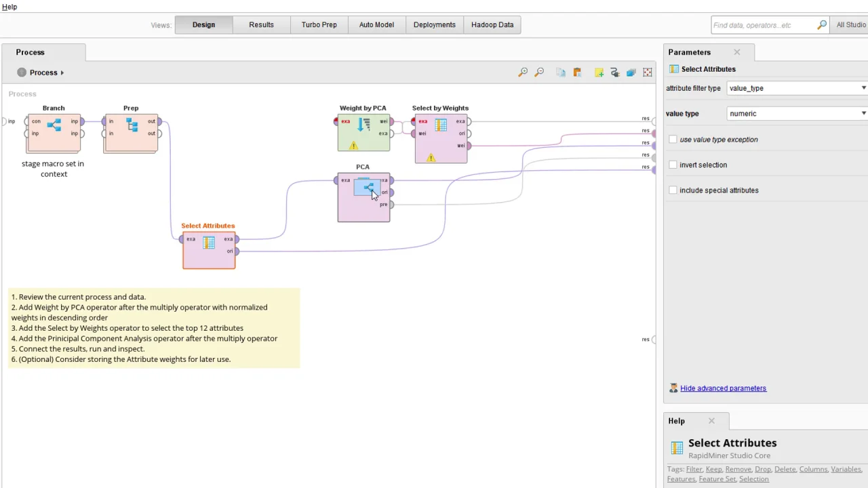Viewport: 868px width, 488px height.
Task: Click the zoom in magnifier icon
Action: (x=523, y=73)
